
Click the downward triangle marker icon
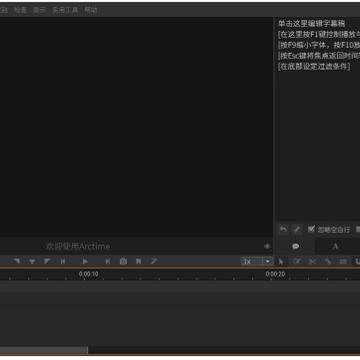click(32, 262)
